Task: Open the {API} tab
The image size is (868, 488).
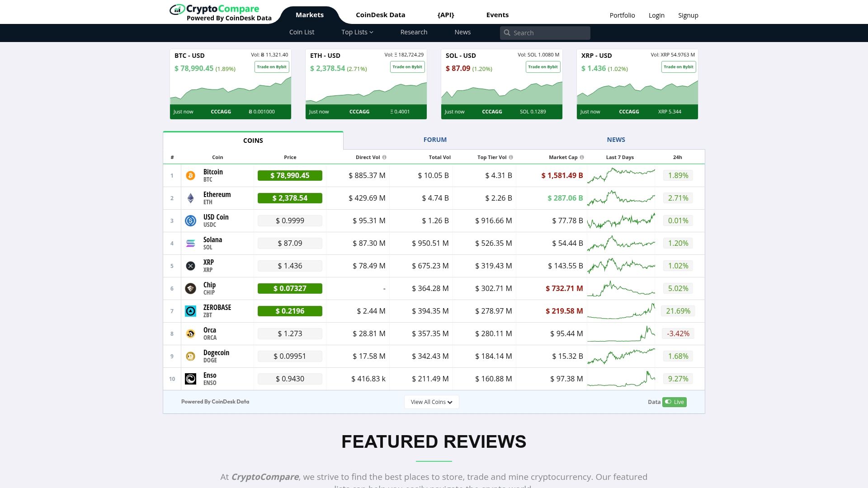Action: pos(446,15)
